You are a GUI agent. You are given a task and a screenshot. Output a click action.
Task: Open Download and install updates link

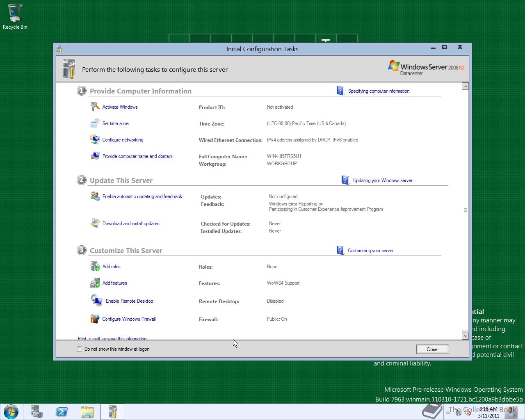coord(131,224)
